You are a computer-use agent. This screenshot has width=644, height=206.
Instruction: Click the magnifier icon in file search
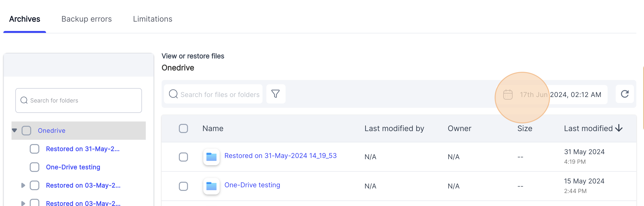pyautogui.click(x=173, y=94)
